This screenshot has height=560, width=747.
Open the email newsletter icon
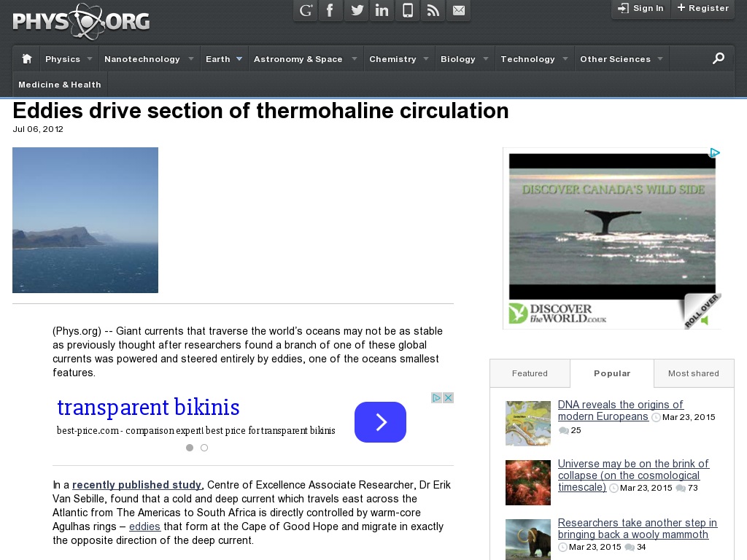[459, 10]
